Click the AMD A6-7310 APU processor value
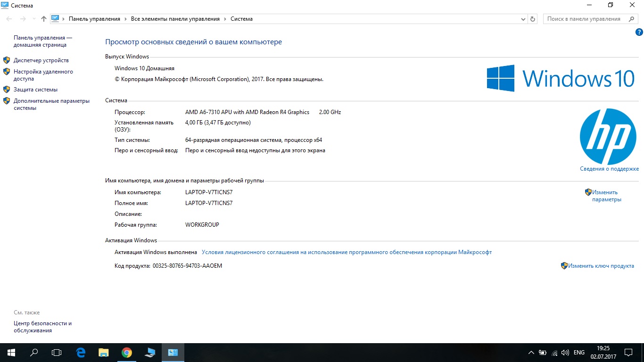 click(x=248, y=112)
